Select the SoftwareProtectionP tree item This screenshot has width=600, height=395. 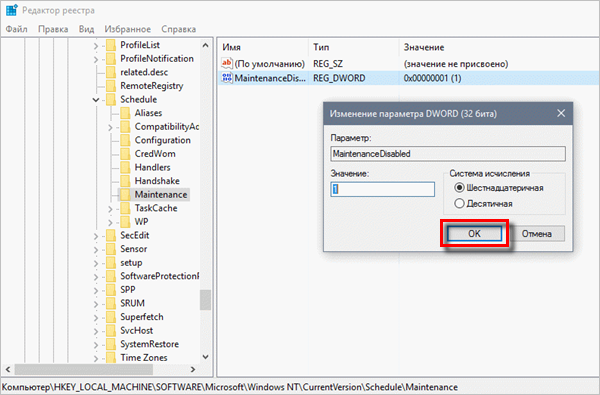click(x=160, y=276)
